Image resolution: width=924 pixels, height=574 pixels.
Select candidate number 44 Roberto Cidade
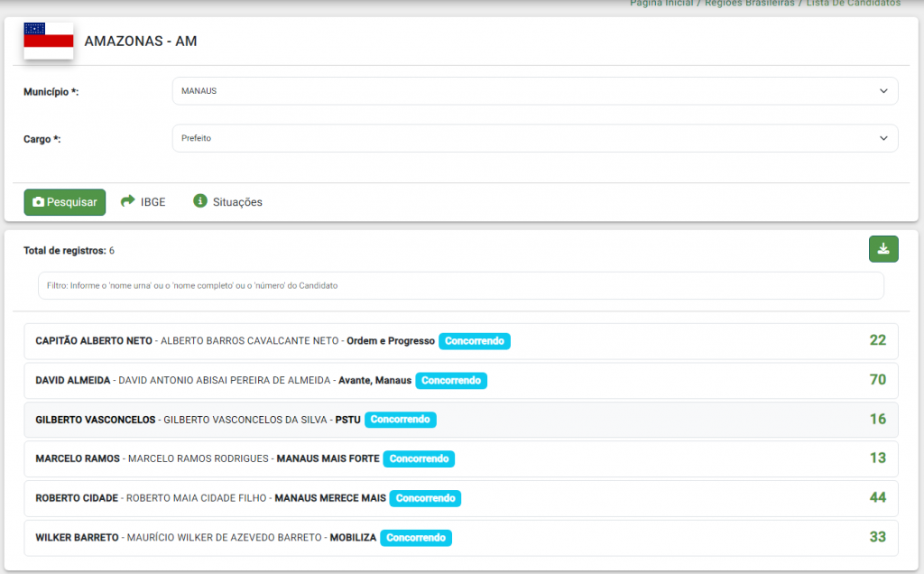coord(877,498)
